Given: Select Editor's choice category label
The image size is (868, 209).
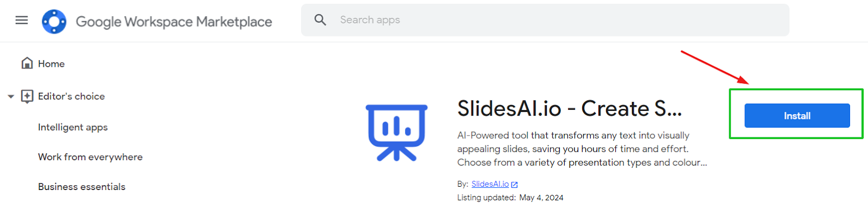Looking at the screenshot, I should 71,96.
